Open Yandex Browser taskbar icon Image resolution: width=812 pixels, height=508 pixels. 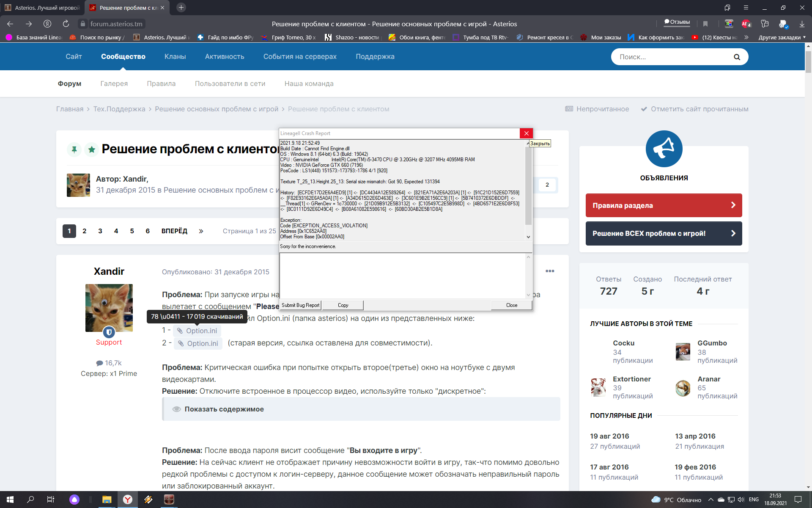click(x=127, y=500)
